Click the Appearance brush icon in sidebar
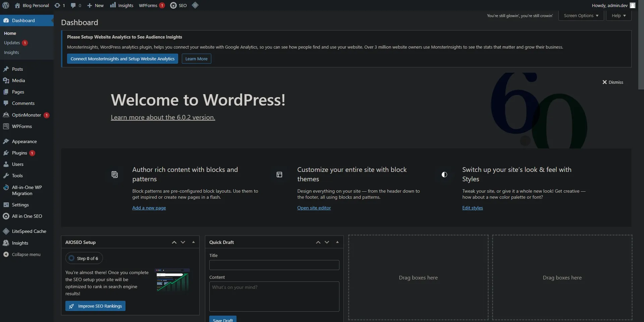Image resolution: width=644 pixels, height=322 pixels. click(x=6, y=141)
